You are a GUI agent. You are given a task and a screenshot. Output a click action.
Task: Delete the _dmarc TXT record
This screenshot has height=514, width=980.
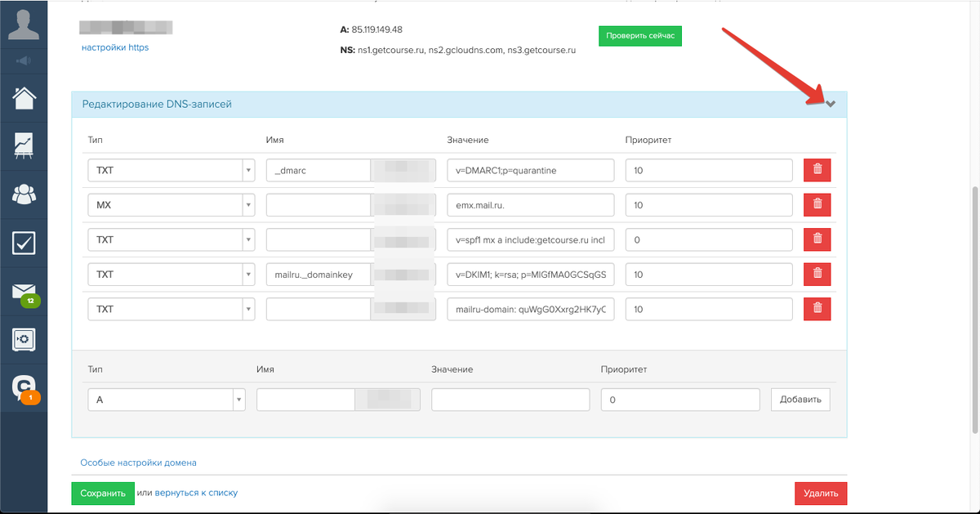coord(817,170)
